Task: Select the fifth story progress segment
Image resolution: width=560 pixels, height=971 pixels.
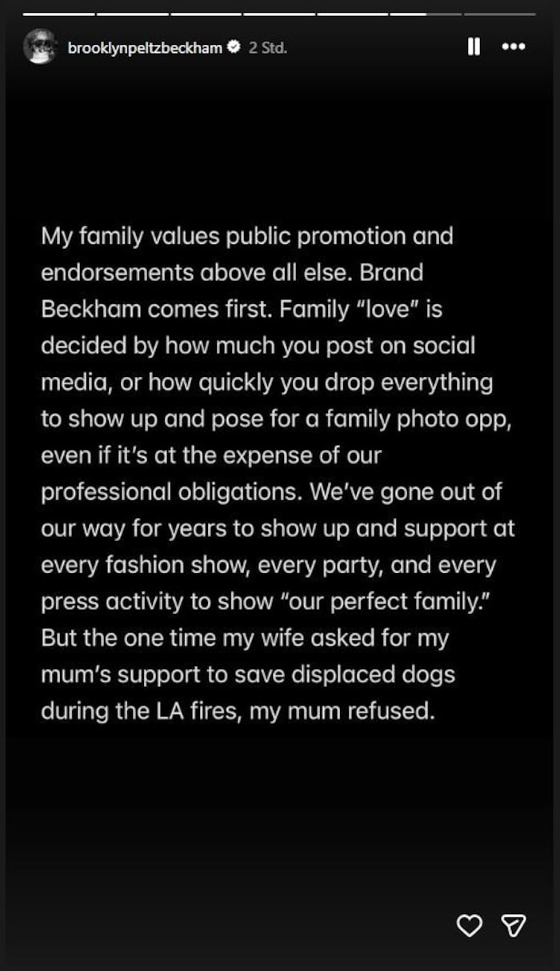Action: (x=353, y=14)
